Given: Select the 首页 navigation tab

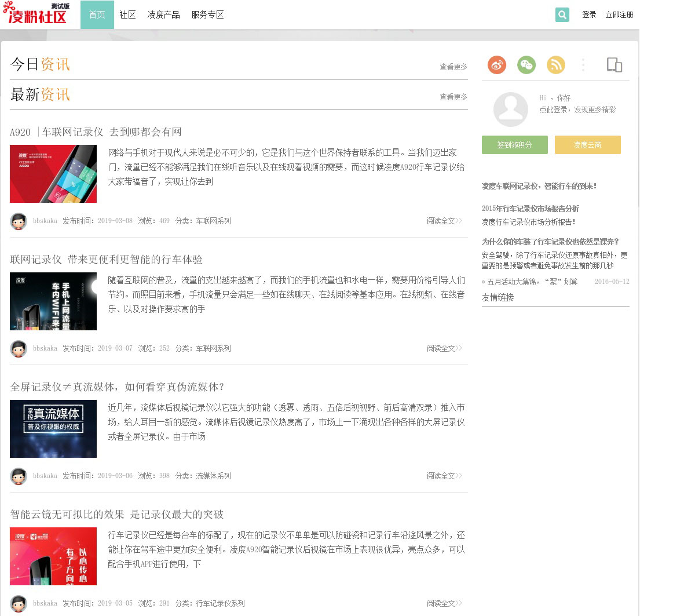Looking at the screenshot, I should pyautogui.click(x=97, y=14).
